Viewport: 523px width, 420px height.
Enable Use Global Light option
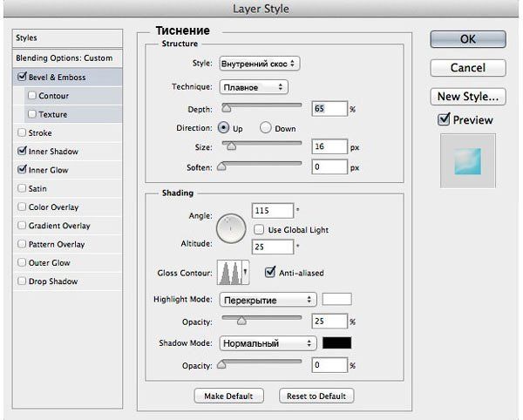[259, 228]
